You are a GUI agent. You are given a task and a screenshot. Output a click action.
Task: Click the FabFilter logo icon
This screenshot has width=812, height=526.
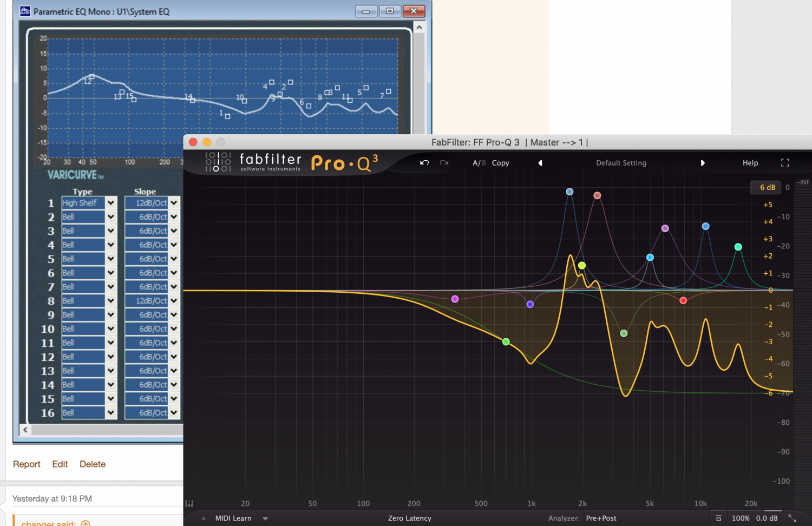click(218, 162)
